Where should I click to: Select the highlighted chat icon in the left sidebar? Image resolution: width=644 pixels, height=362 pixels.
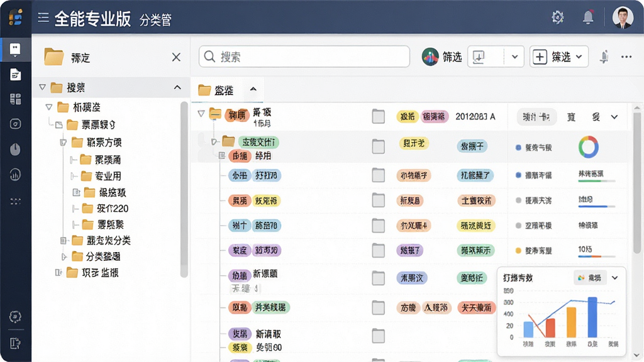(15, 49)
